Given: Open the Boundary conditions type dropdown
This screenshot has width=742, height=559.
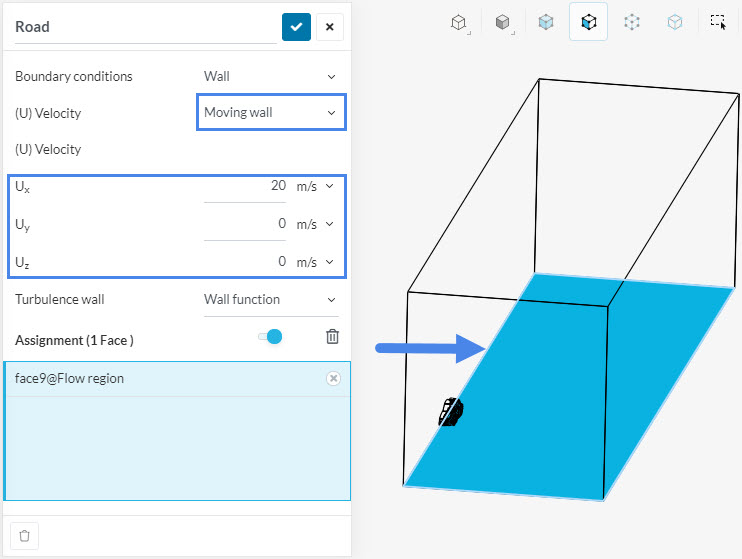Looking at the screenshot, I should [x=271, y=76].
